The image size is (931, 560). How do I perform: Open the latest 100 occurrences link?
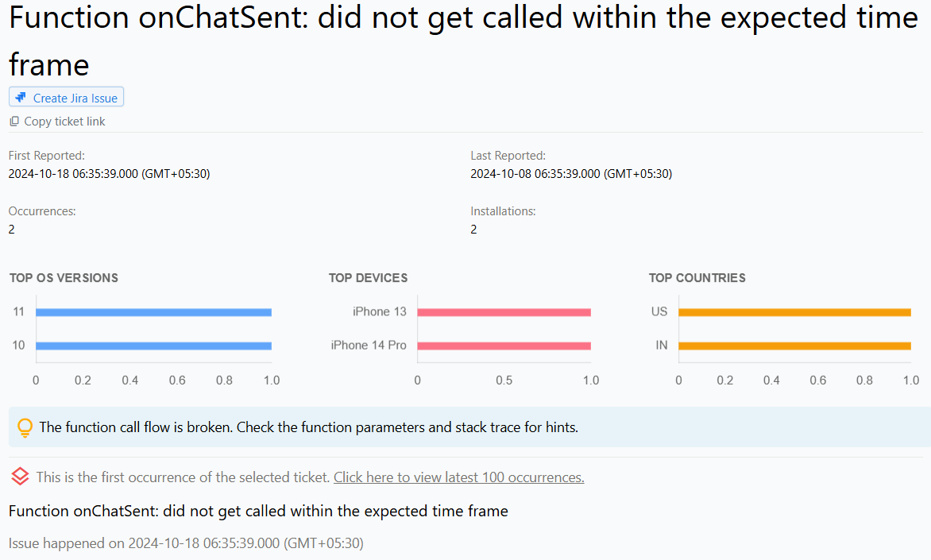pos(458,477)
